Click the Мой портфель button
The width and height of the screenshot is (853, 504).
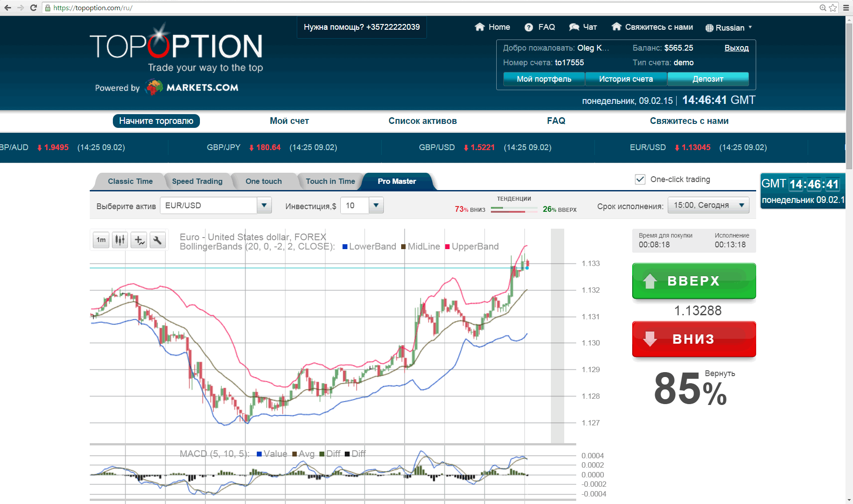pos(544,79)
